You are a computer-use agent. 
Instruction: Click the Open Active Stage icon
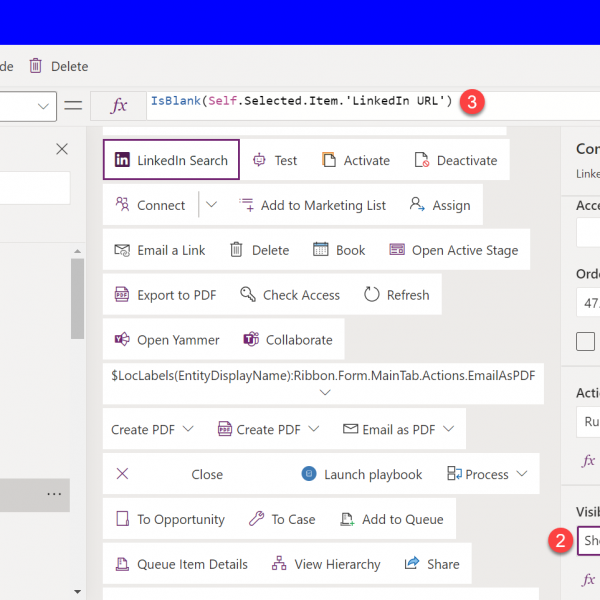(397, 249)
